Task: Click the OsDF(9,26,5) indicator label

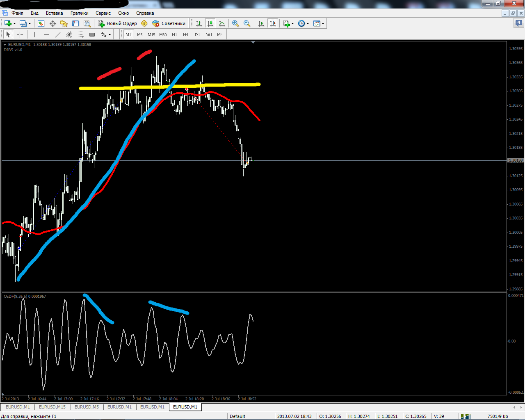Action: point(25,296)
